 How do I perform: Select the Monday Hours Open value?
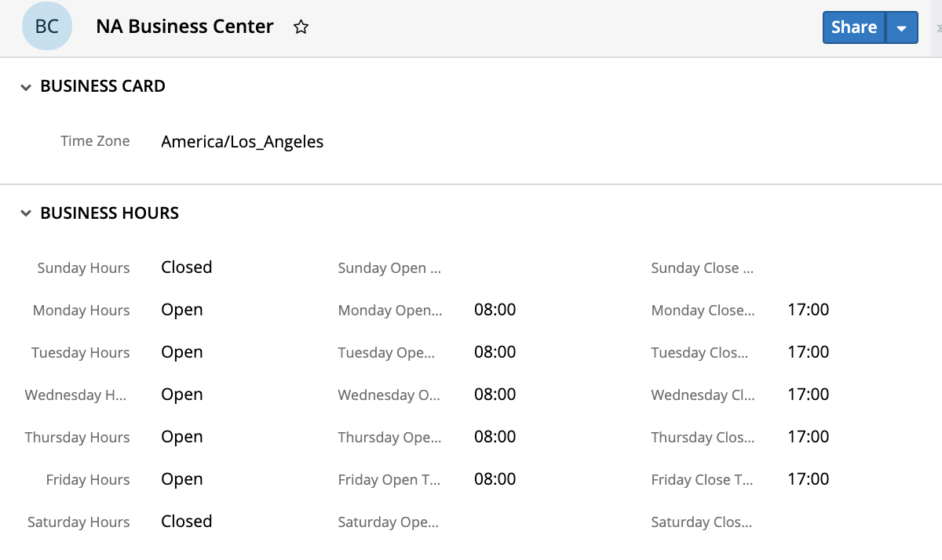pos(182,310)
